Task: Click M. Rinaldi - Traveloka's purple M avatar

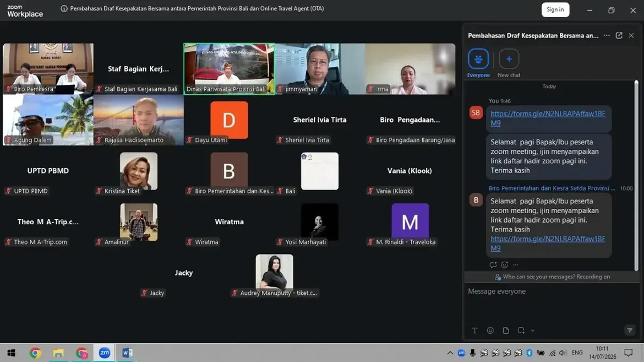Action: point(410,221)
